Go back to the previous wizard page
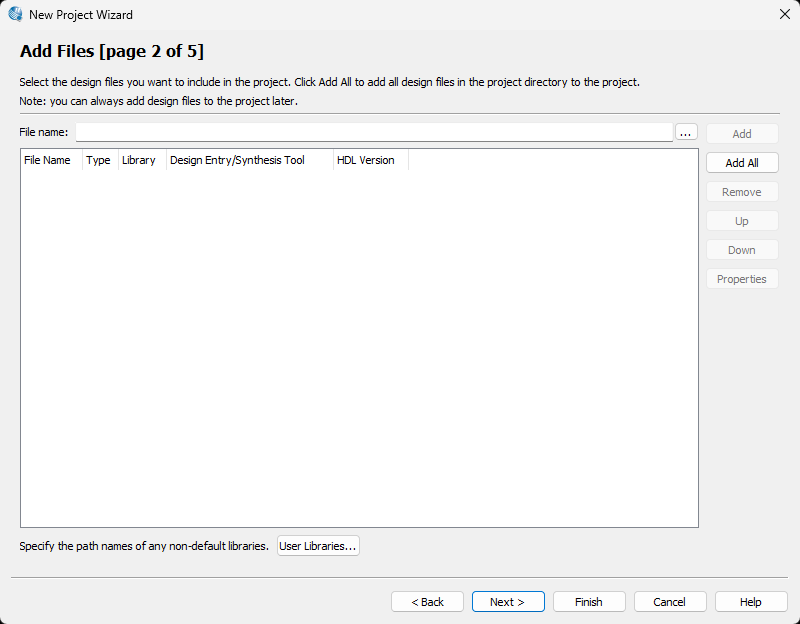Screen dimensions: 800x624 tap(427, 602)
